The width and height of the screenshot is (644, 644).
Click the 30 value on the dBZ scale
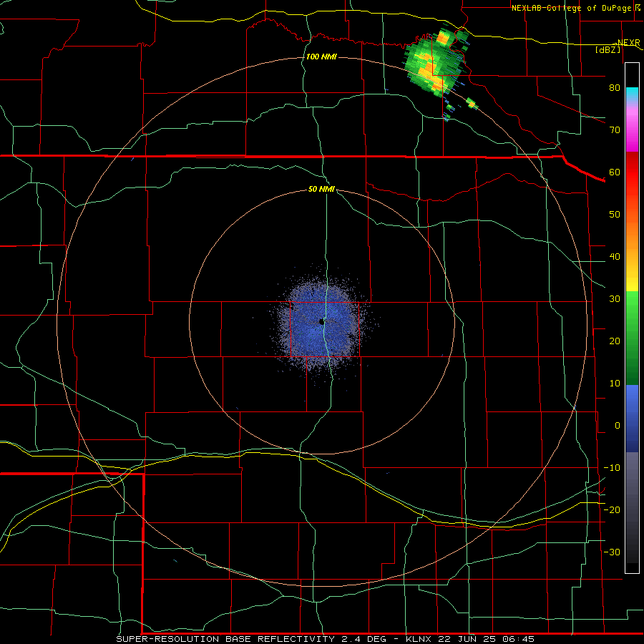pyautogui.click(x=615, y=299)
